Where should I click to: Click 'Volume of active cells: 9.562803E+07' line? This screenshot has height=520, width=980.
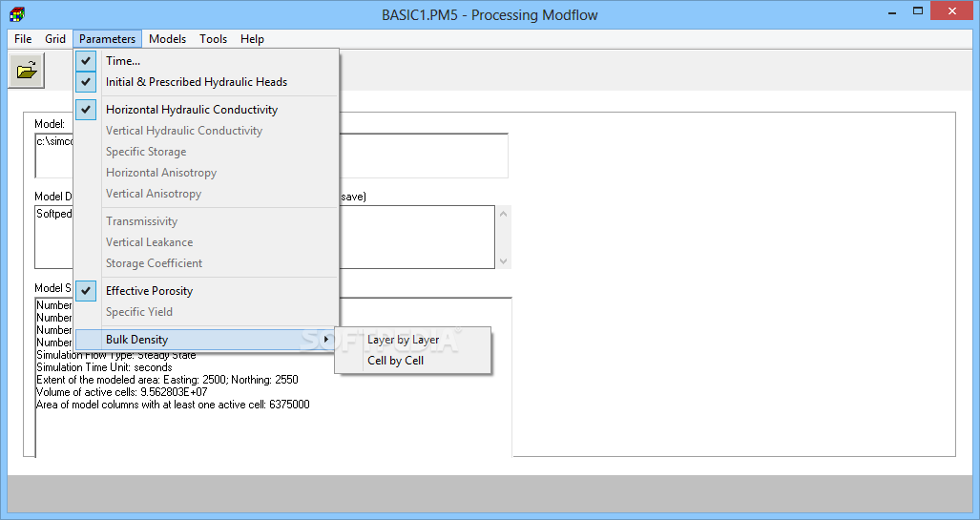point(121,392)
